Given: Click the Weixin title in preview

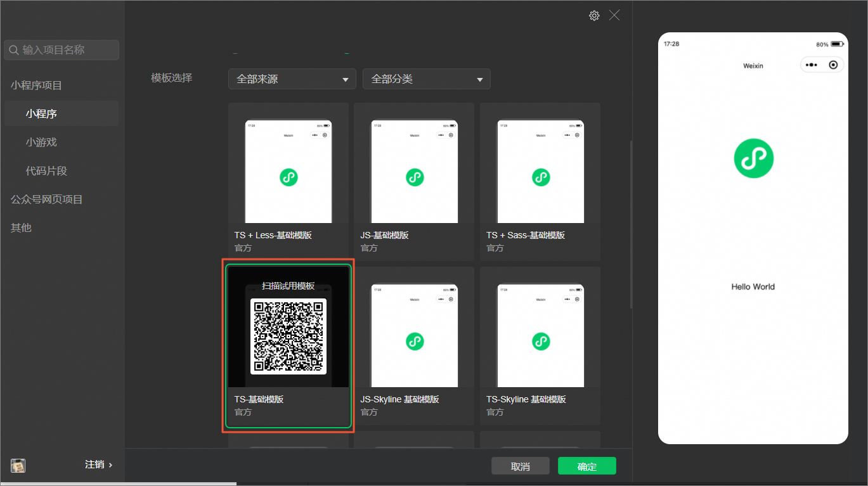Looking at the screenshot, I should (x=753, y=66).
